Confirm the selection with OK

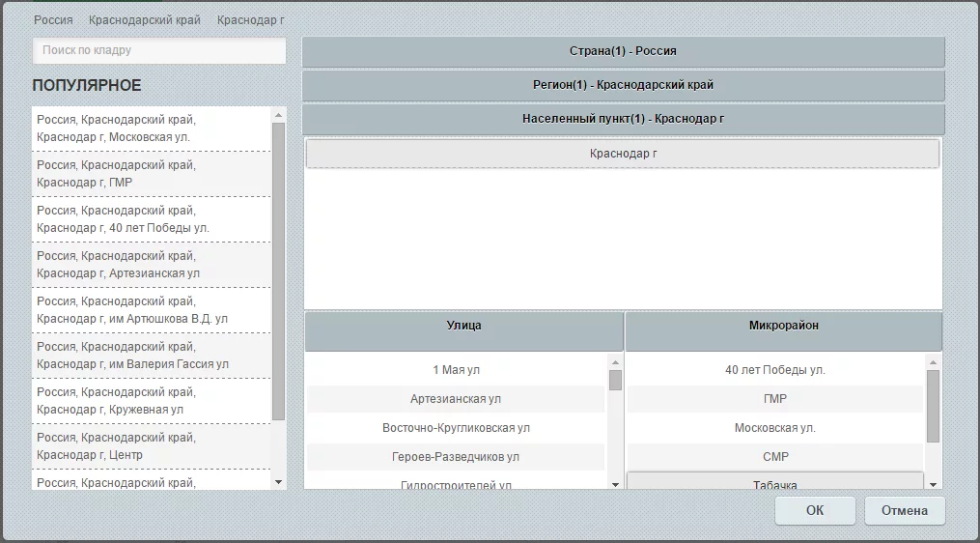point(815,511)
